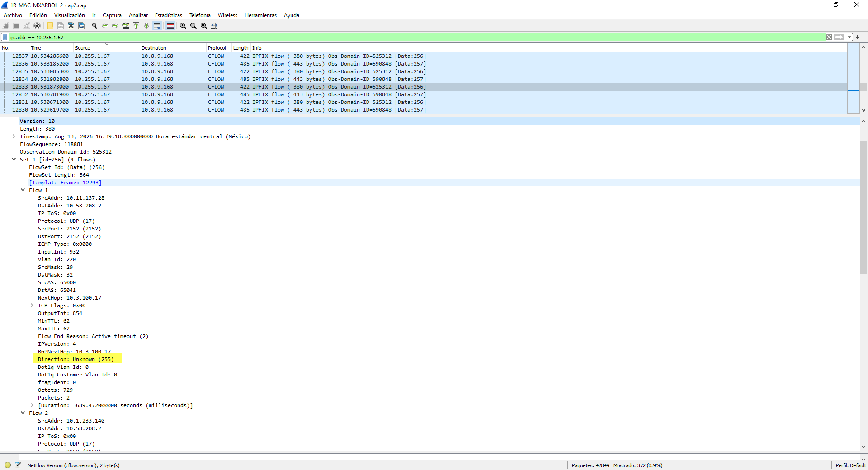The width and height of the screenshot is (868, 470).
Task: Open capture options gear icon
Action: tap(37, 26)
